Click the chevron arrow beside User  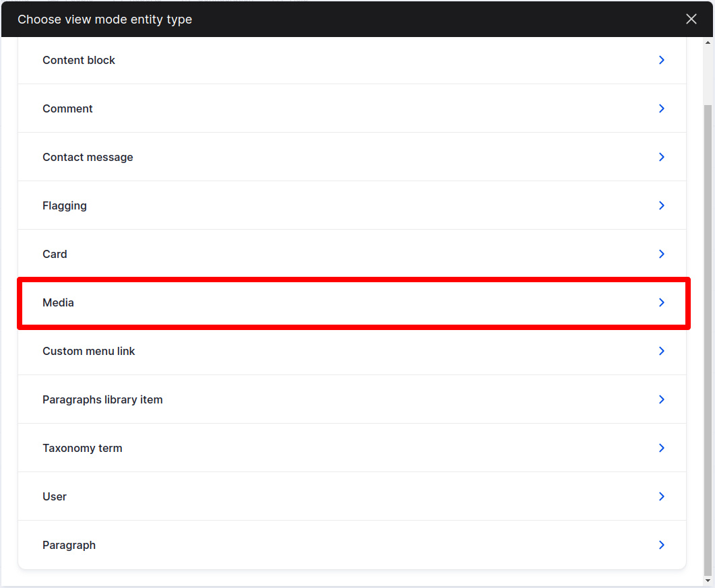click(662, 496)
